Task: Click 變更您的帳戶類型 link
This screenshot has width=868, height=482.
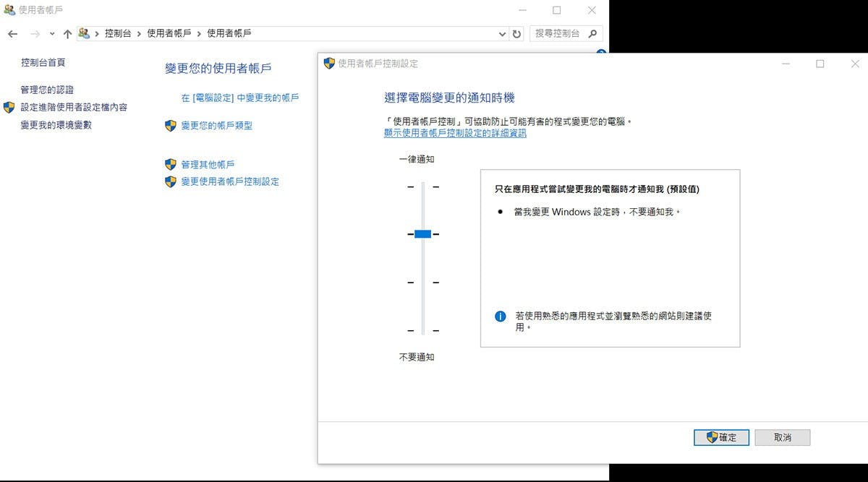Action: (x=216, y=126)
